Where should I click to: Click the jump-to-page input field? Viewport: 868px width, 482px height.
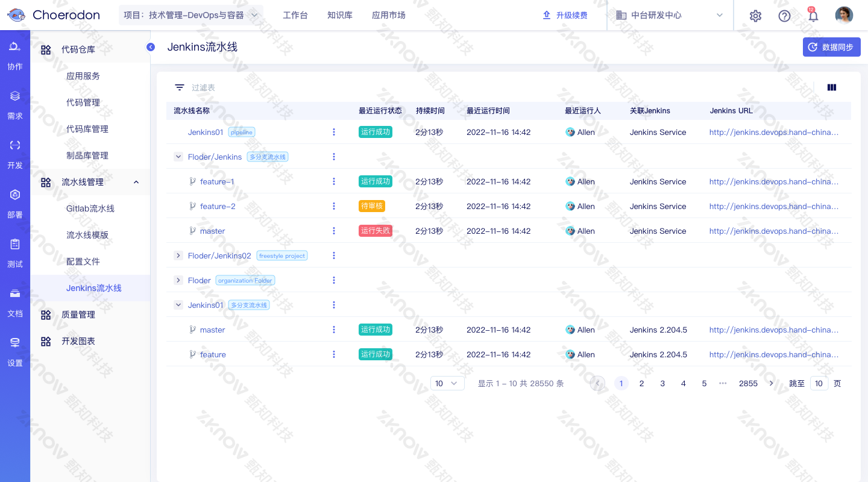819,383
